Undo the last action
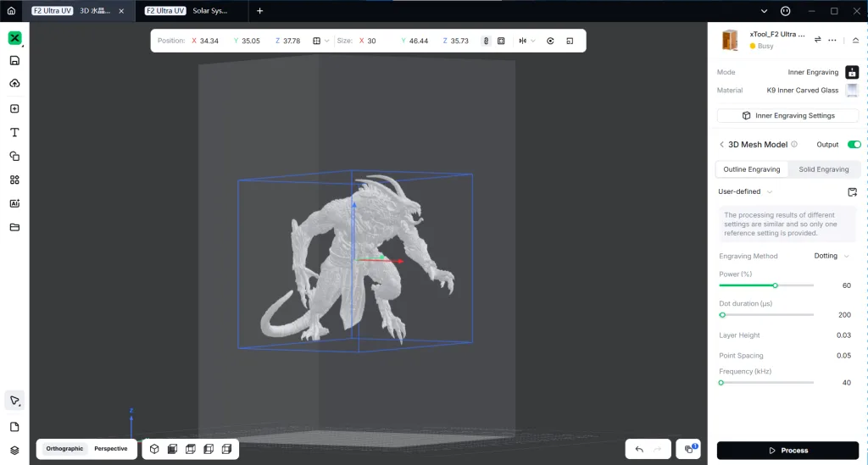The width and height of the screenshot is (868, 465). pyautogui.click(x=639, y=450)
